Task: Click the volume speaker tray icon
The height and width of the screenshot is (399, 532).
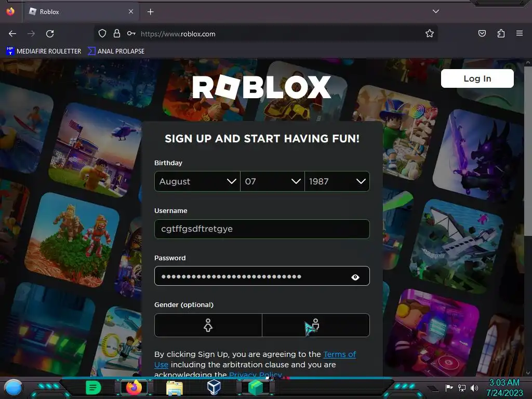Action: pos(474,388)
